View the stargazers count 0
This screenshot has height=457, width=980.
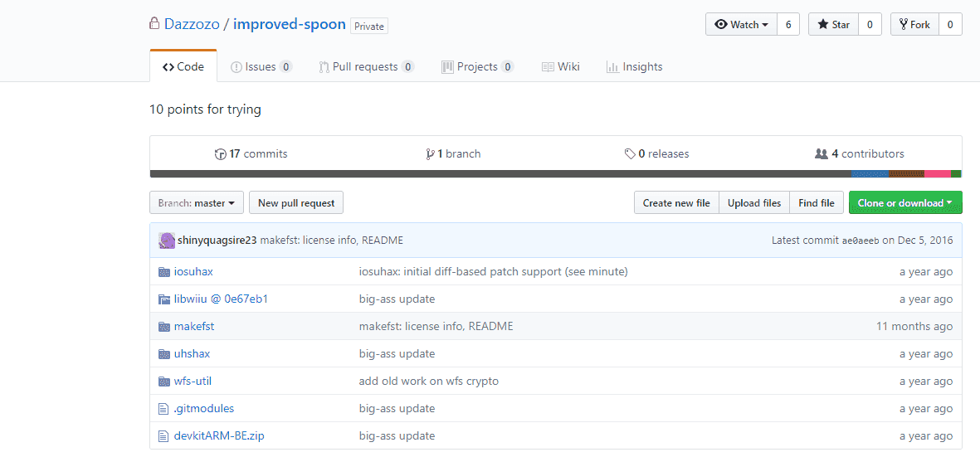[870, 25]
